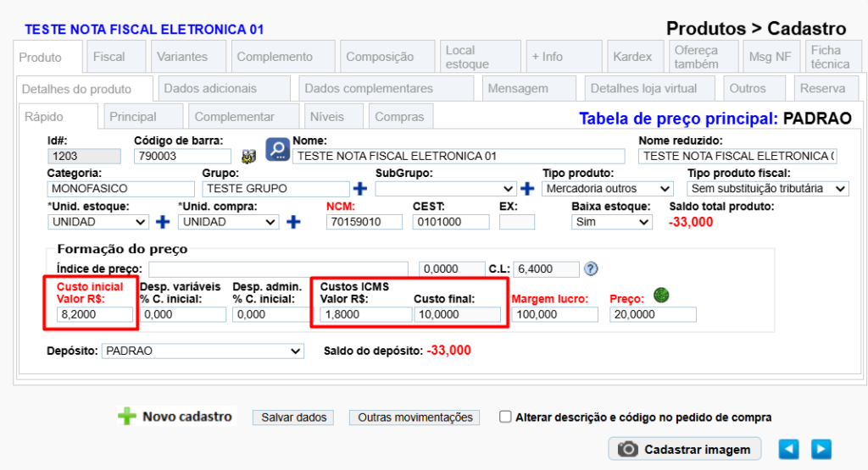The height and width of the screenshot is (470, 868).
Task: Click the Custos ICMS Valor field 1,8000
Action: [366, 315]
